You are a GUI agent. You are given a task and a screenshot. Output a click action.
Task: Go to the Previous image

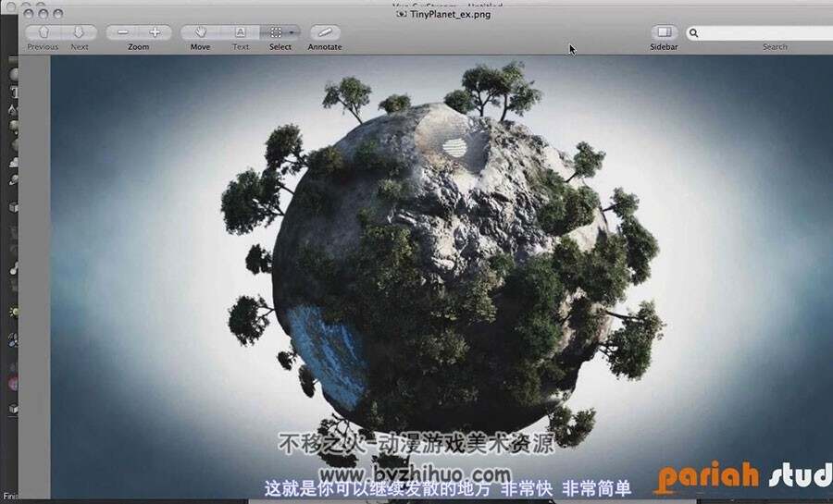[44, 32]
